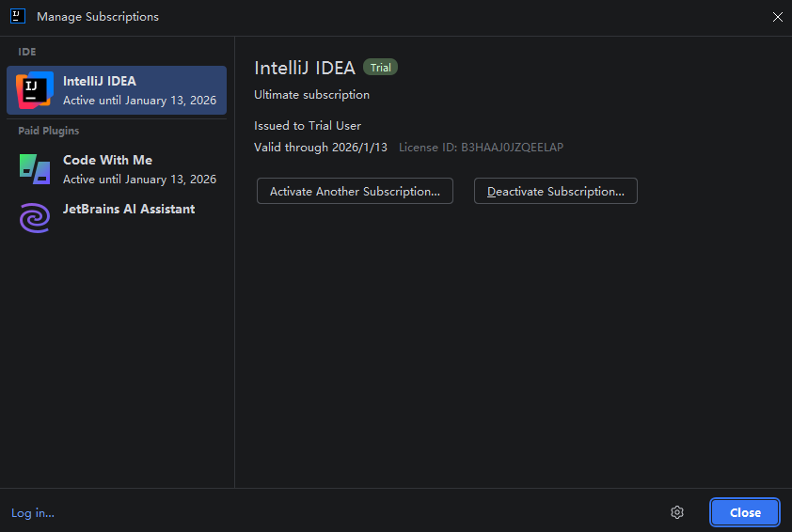Click the 'Paid Plugins' section header

click(49, 131)
